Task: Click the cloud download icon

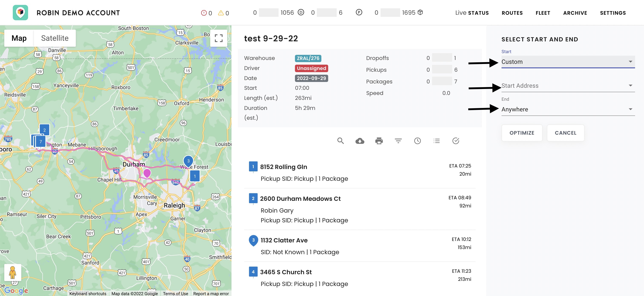Action: (x=359, y=141)
